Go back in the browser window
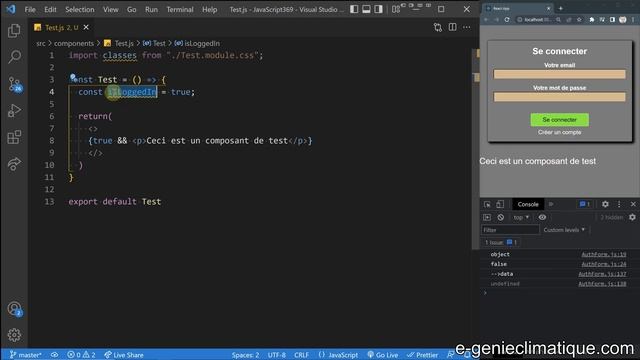The height and width of the screenshot is (360, 640). 486,19
